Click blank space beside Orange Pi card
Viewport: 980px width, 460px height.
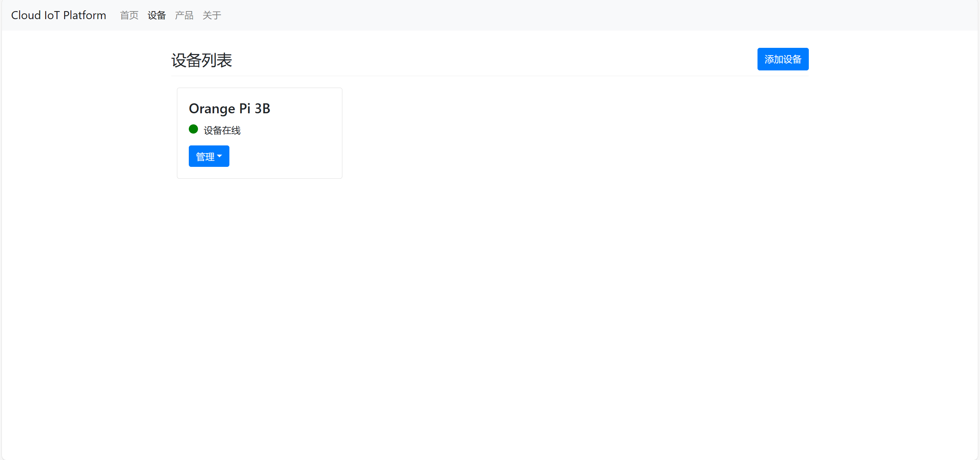click(x=574, y=133)
